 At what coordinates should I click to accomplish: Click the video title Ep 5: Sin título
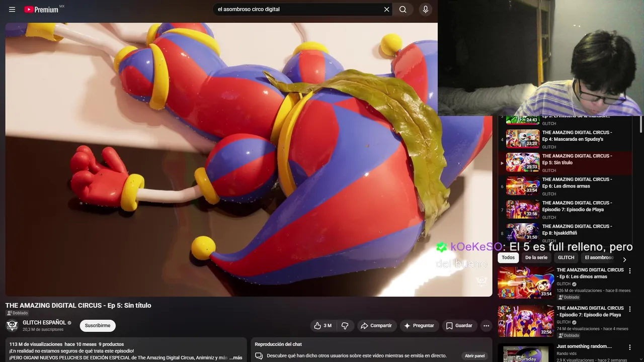point(78,305)
